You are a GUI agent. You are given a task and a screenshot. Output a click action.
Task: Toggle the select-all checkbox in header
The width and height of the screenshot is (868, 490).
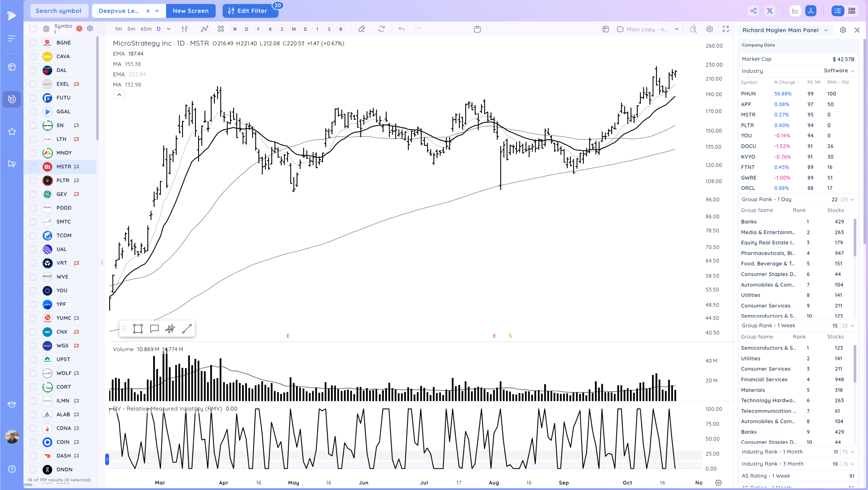tap(33, 29)
